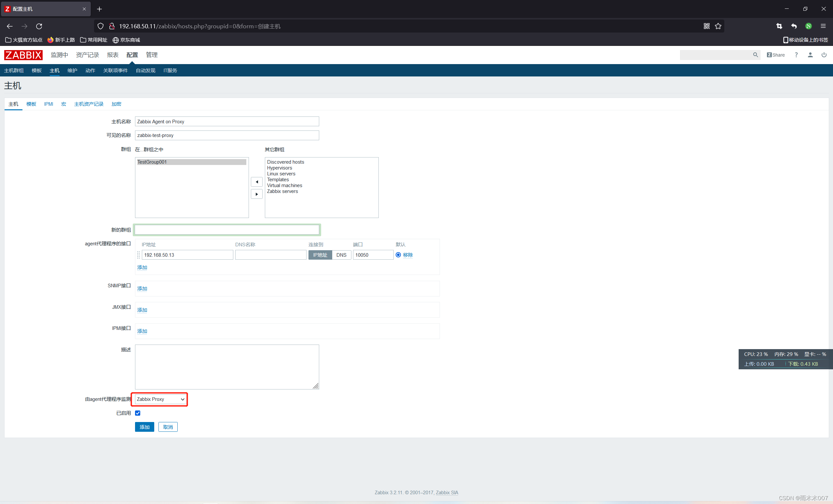Click the 描述 text area
Viewport: 833px width, 504px height.
click(x=227, y=367)
